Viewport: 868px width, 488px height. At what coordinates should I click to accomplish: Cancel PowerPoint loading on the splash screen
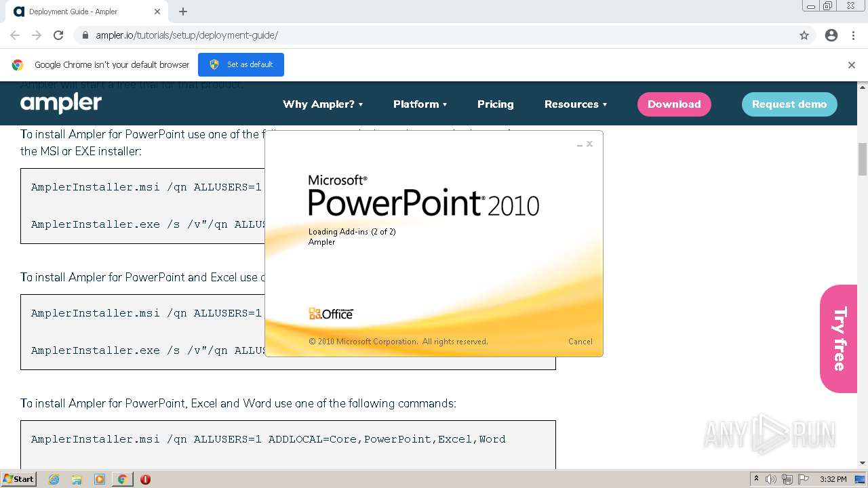tap(580, 342)
